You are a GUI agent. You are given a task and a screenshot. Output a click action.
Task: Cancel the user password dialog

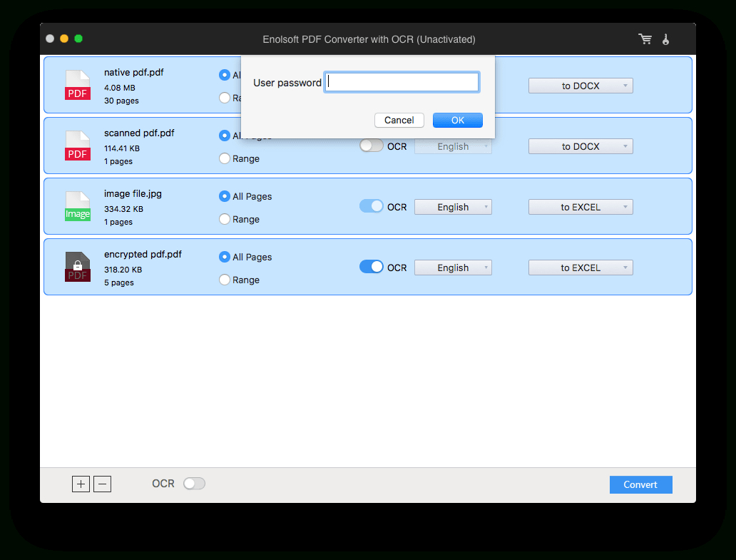[399, 120]
